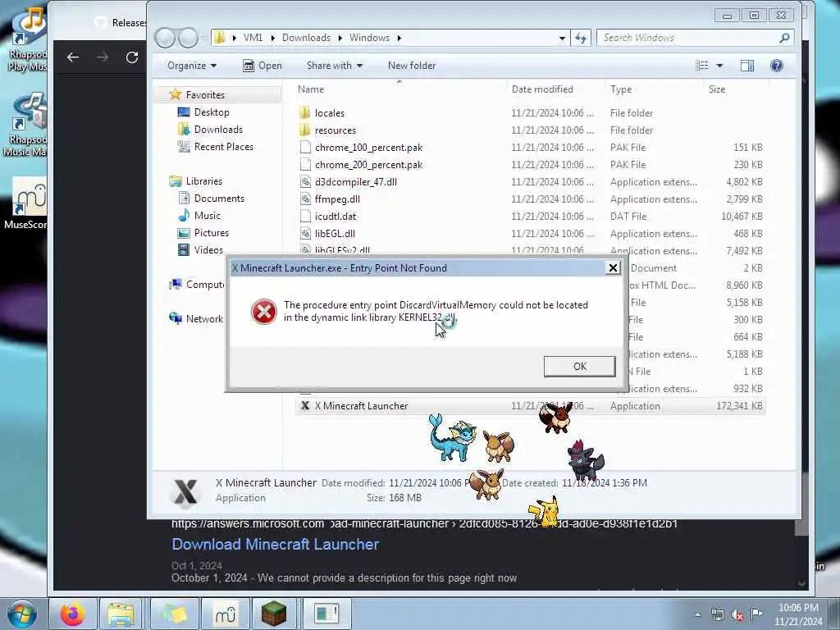The height and width of the screenshot is (630, 840).
Task: Select Desktop in Favorites
Action: pos(212,112)
